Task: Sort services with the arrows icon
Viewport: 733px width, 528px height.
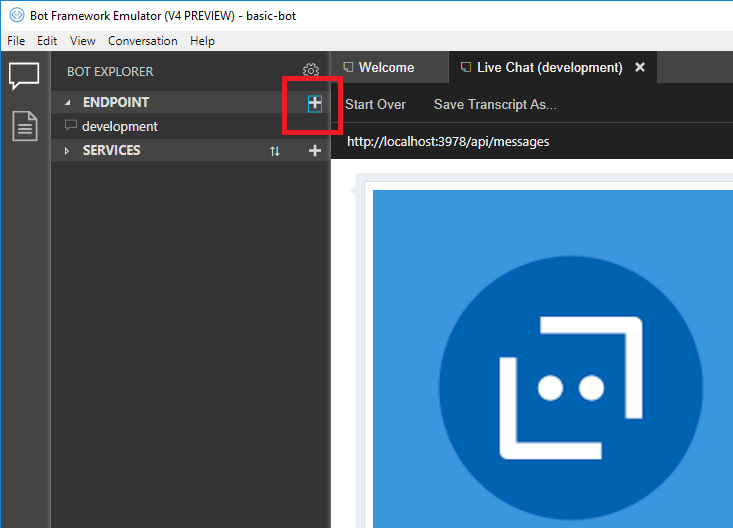Action: (275, 151)
